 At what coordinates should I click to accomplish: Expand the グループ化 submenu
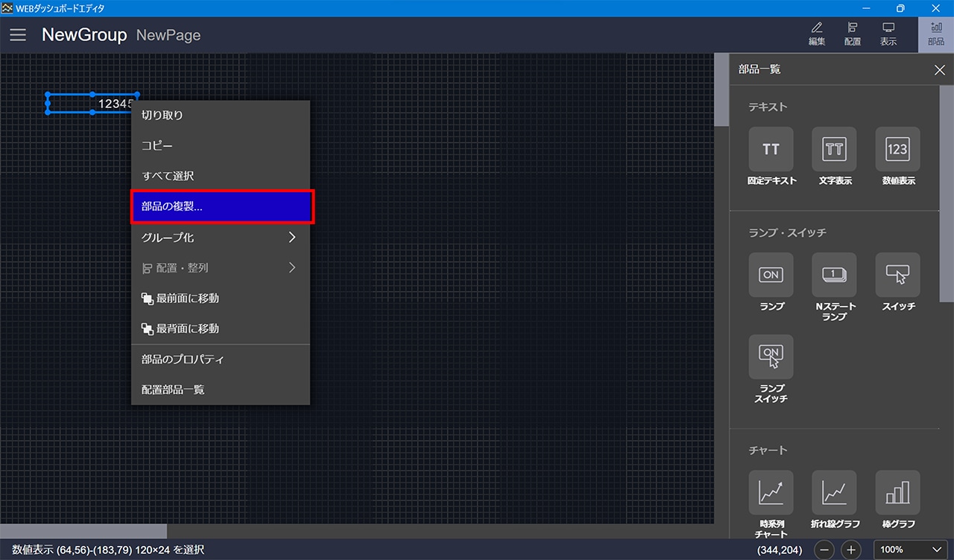pyautogui.click(x=220, y=238)
